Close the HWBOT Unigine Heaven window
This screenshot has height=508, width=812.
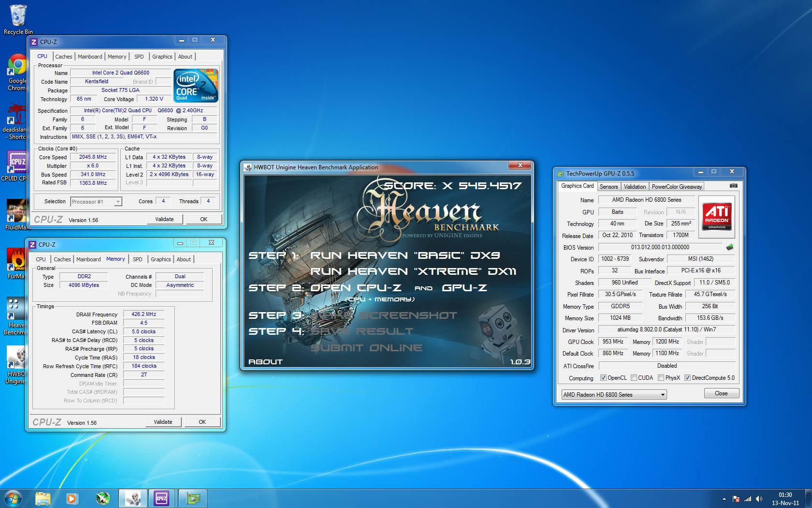(520, 165)
